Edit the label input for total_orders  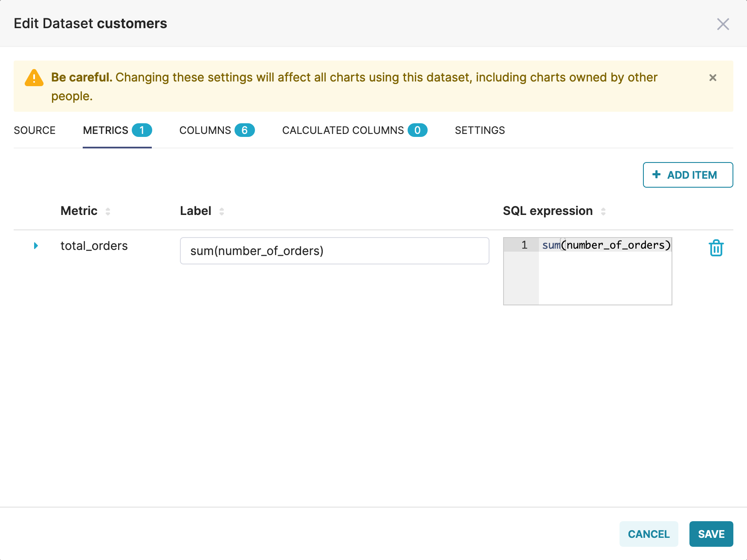coord(334,251)
